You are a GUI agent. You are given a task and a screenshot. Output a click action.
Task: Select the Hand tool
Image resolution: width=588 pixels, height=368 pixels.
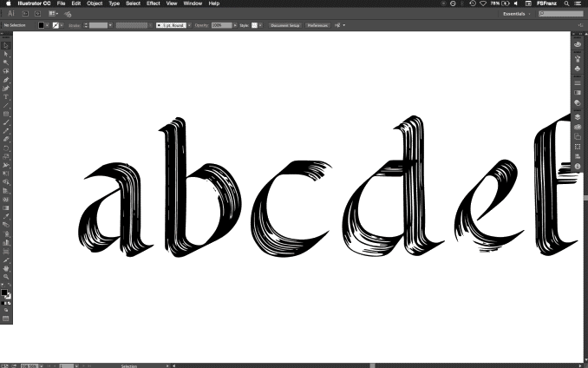click(5, 268)
